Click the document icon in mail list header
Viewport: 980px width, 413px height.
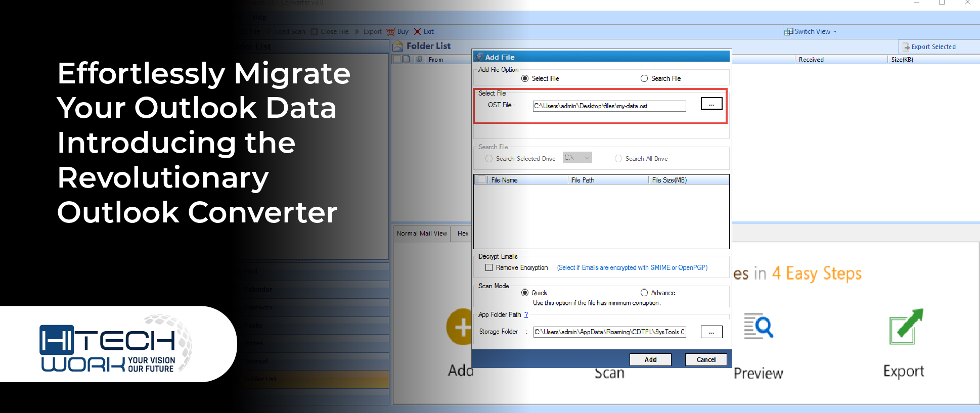[406, 59]
